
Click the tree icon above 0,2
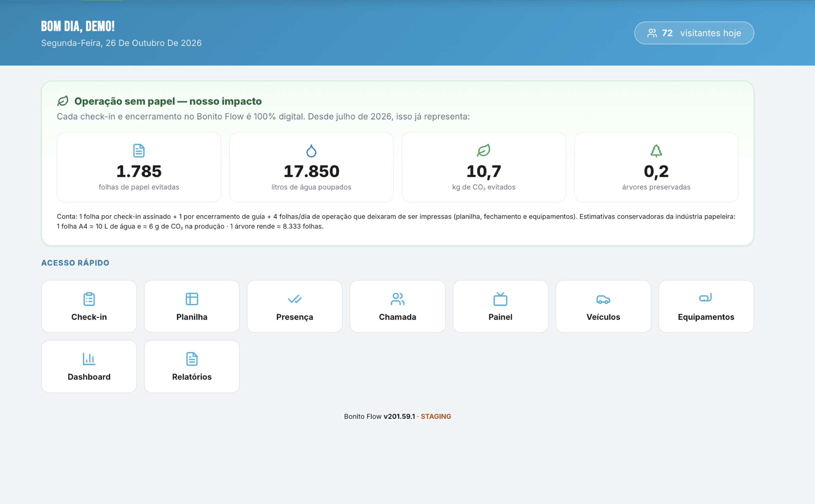[656, 151]
